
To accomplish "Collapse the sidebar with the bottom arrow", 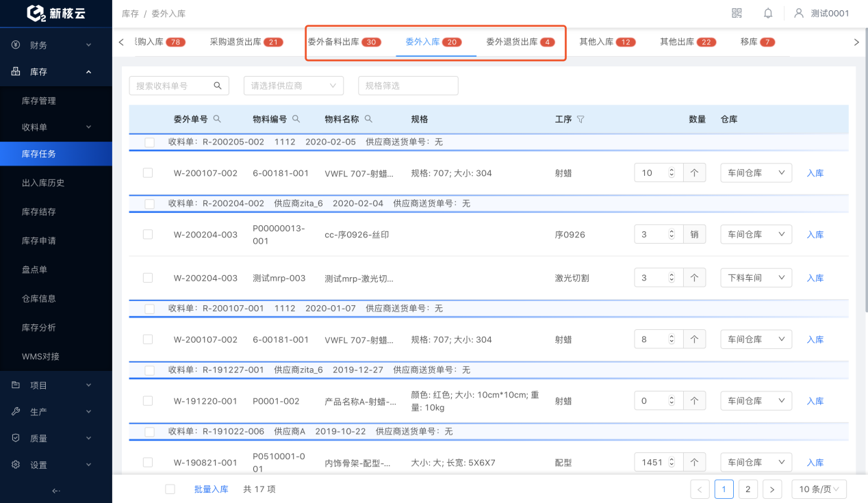I will [56, 490].
